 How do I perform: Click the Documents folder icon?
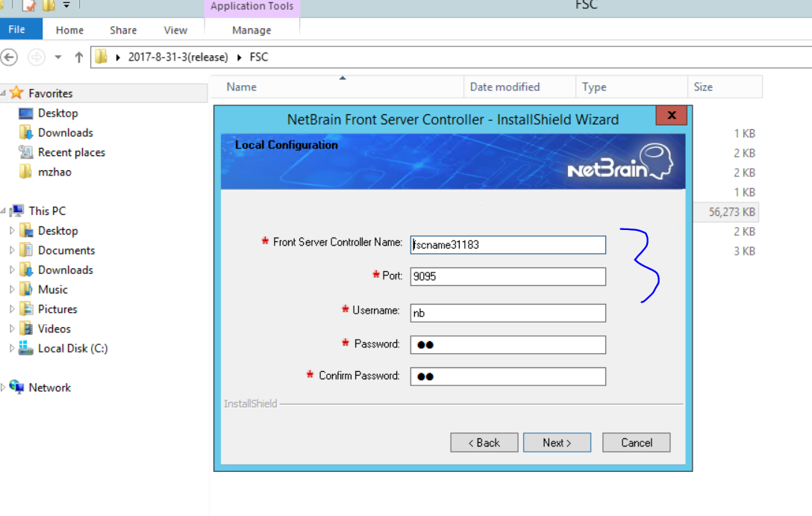(x=26, y=249)
